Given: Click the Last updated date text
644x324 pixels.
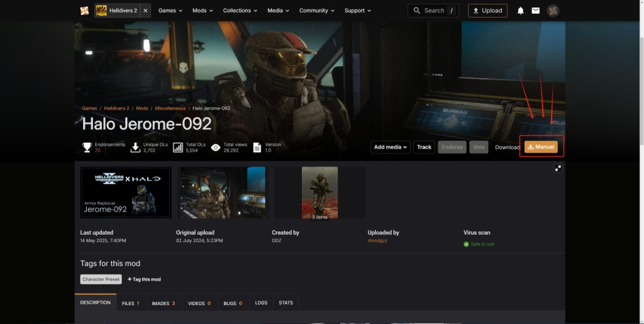Looking at the screenshot, I should [x=103, y=240].
